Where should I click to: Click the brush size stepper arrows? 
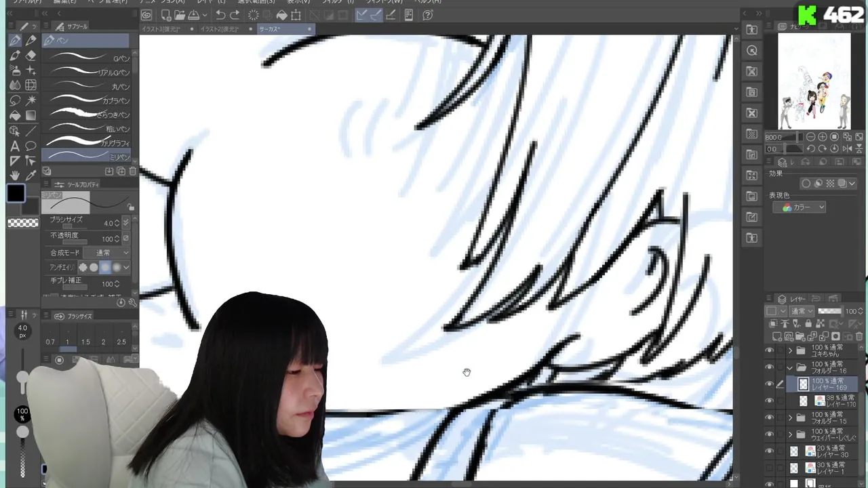click(x=117, y=223)
